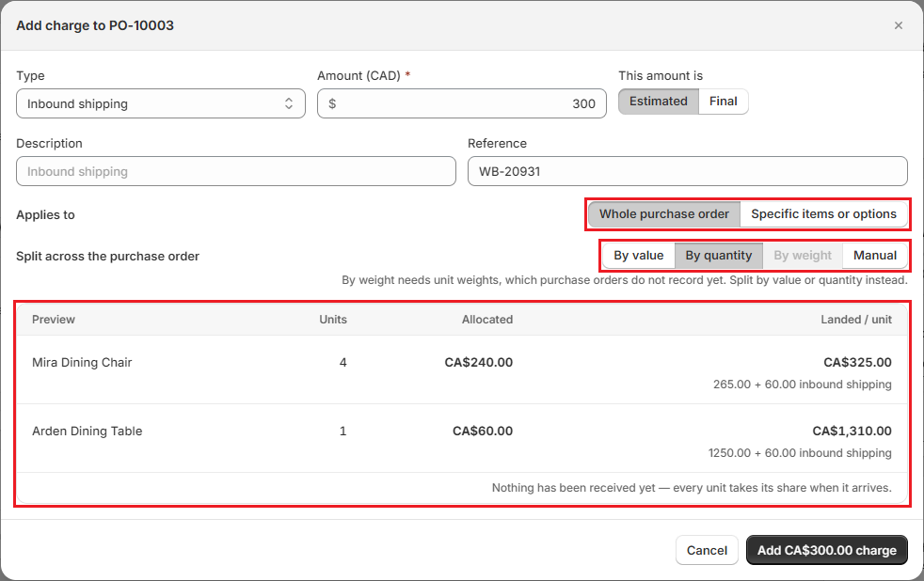Viewport: 924px width, 581px height.
Task: Click the '265.00 + 60.00 inbound shipping' breakdown
Action: click(x=802, y=385)
